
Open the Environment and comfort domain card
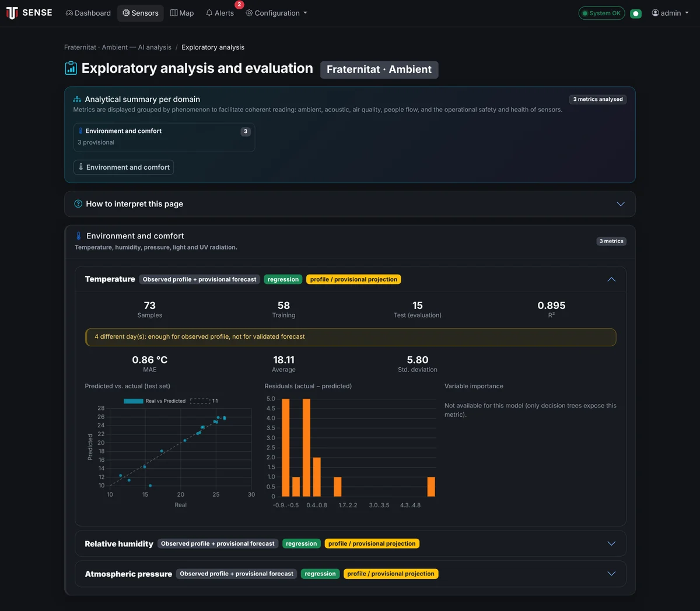(164, 137)
